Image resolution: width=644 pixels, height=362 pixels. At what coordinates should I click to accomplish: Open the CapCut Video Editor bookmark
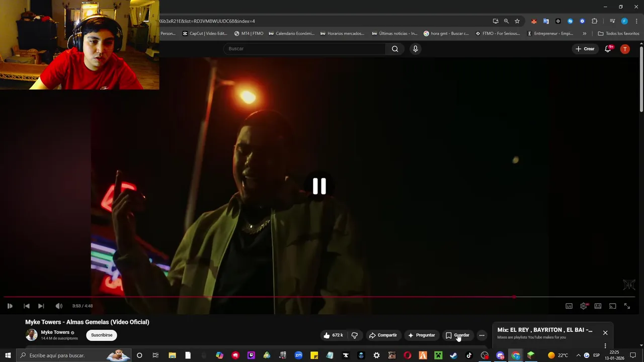[x=205, y=34]
